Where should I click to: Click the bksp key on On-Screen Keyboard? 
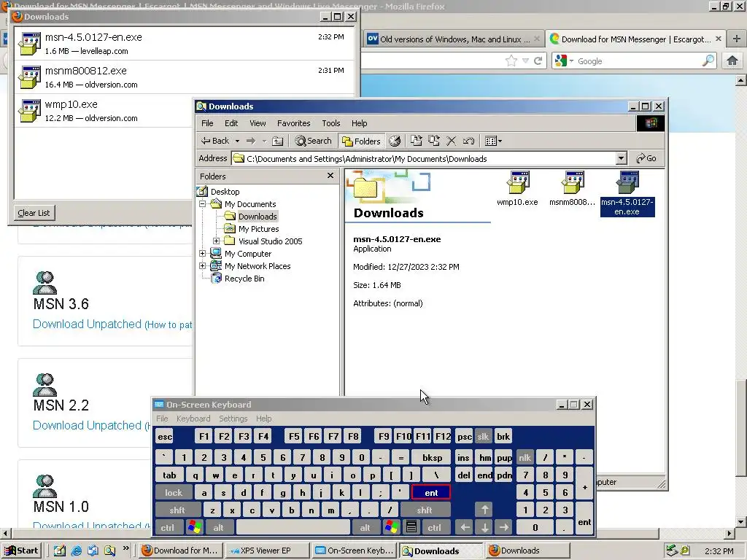(432, 458)
